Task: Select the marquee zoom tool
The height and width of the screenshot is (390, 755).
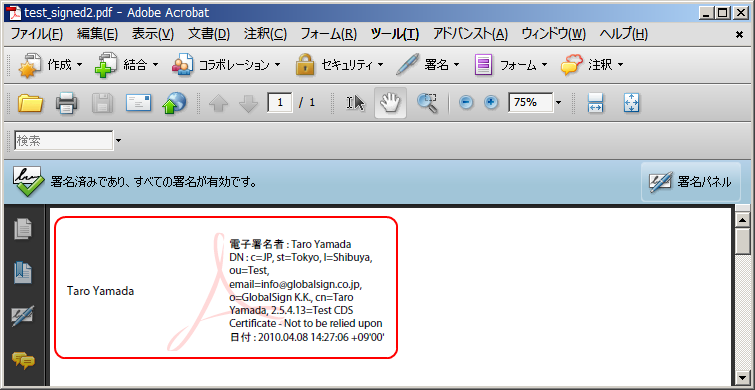Action: point(427,103)
